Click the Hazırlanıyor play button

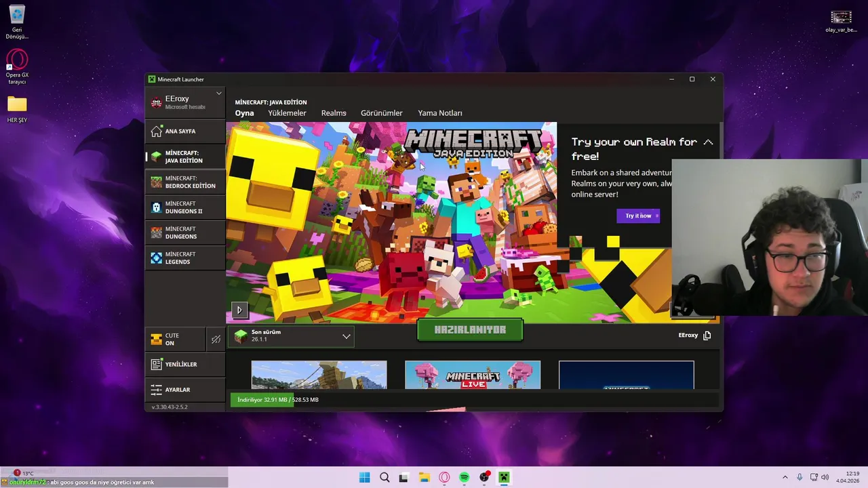470,330
